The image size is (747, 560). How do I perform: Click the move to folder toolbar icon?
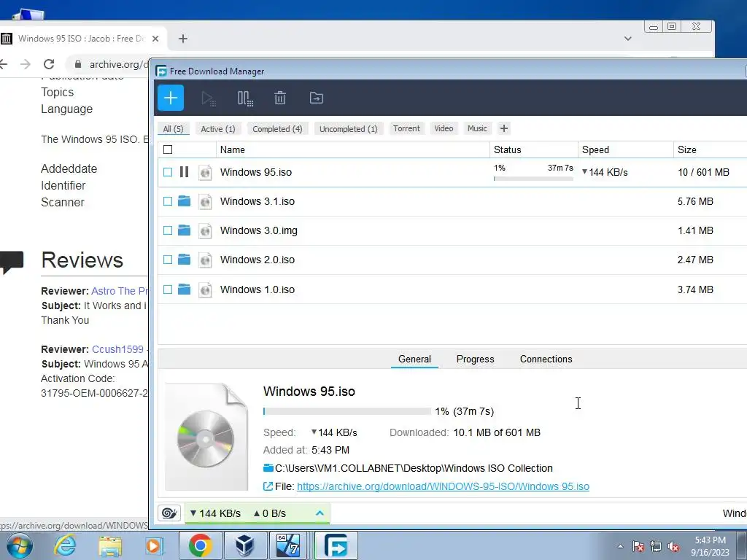[317, 98]
